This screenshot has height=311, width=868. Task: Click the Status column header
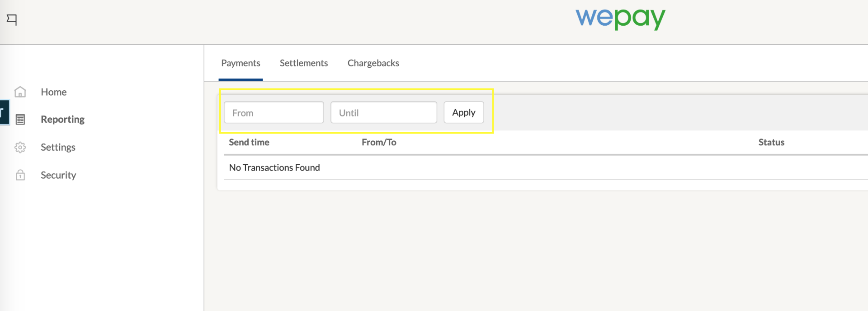[x=771, y=143]
